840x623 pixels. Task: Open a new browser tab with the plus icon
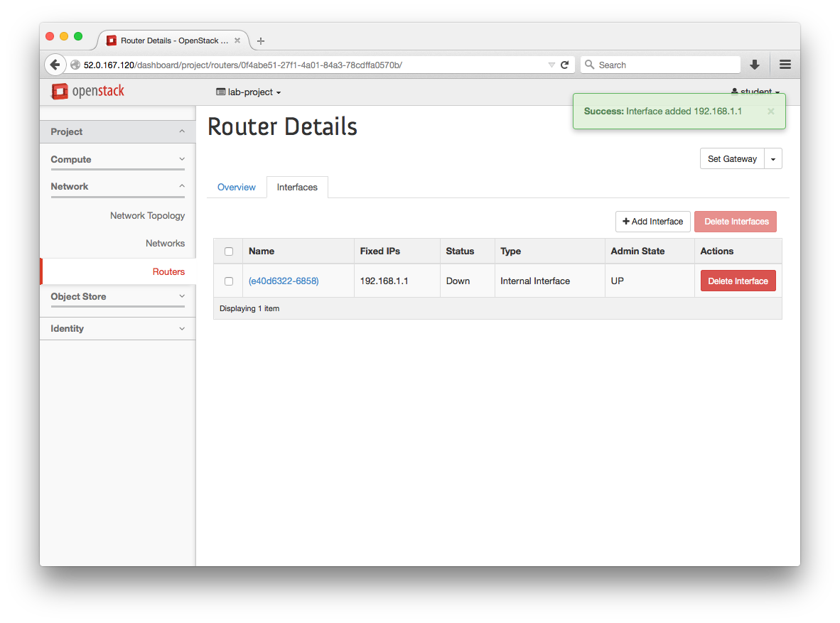(x=260, y=40)
